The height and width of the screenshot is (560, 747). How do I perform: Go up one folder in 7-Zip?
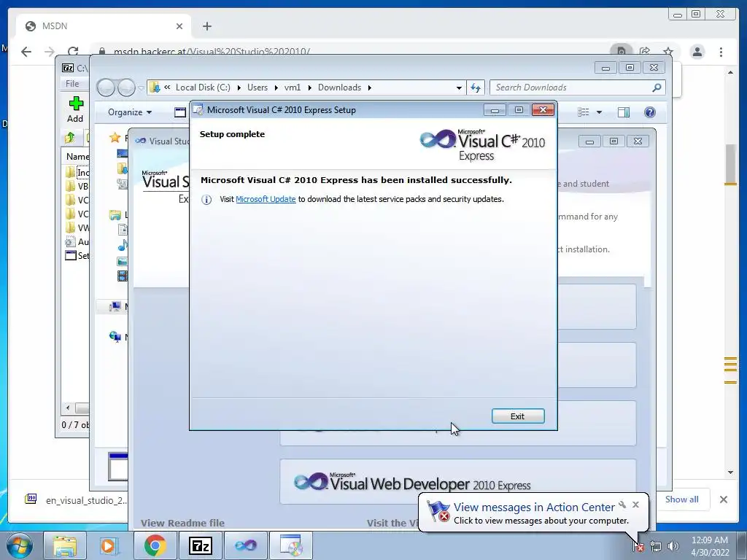coord(70,138)
